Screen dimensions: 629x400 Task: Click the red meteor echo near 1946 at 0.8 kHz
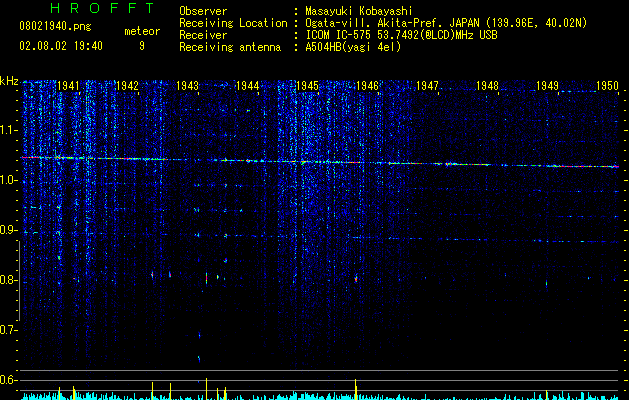point(356,278)
